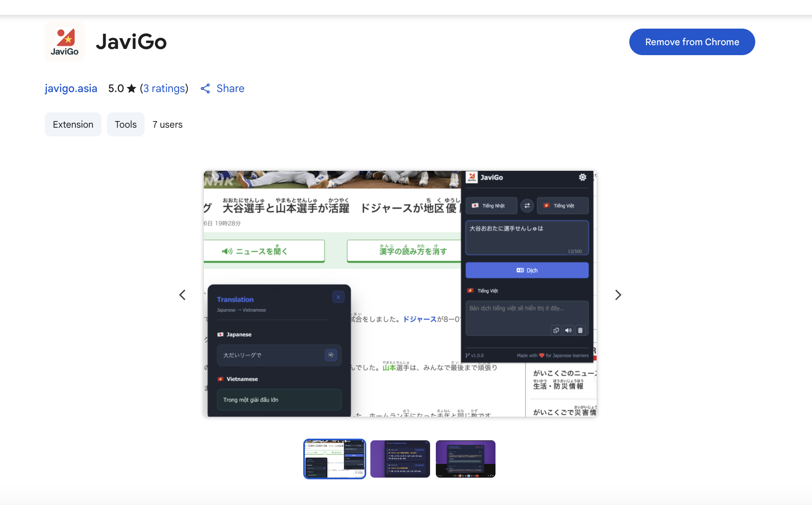Open the Tiếng Việt target language selector
Image resolution: width=812 pixels, height=505 pixels.
point(563,206)
